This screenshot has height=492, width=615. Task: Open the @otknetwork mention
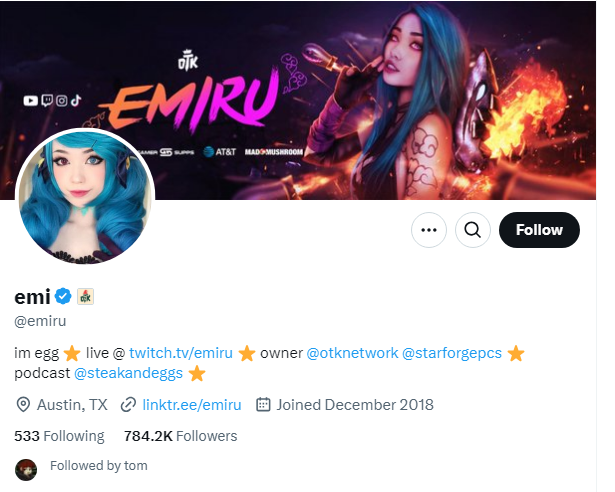coord(352,353)
